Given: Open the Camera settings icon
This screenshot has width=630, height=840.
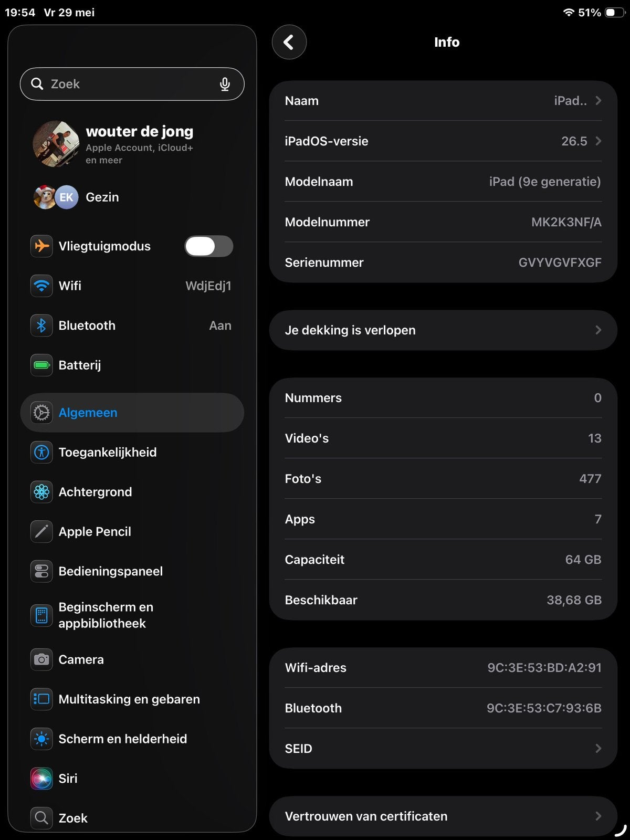Looking at the screenshot, I should click(x=41, y=659).
